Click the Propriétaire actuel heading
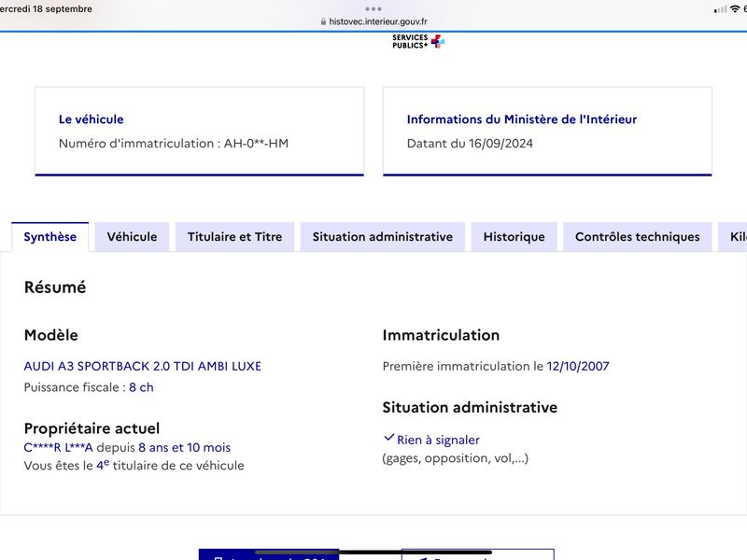 pyautogui.click(x=92, y=428)
